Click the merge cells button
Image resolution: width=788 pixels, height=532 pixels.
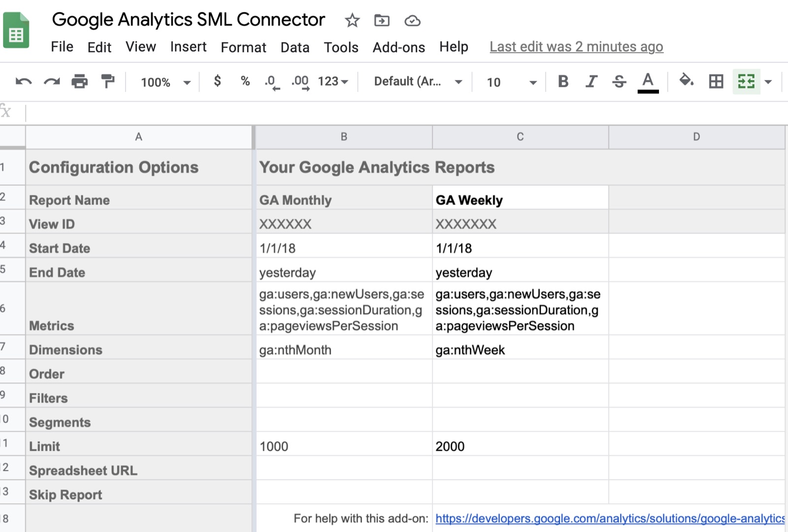746,82
